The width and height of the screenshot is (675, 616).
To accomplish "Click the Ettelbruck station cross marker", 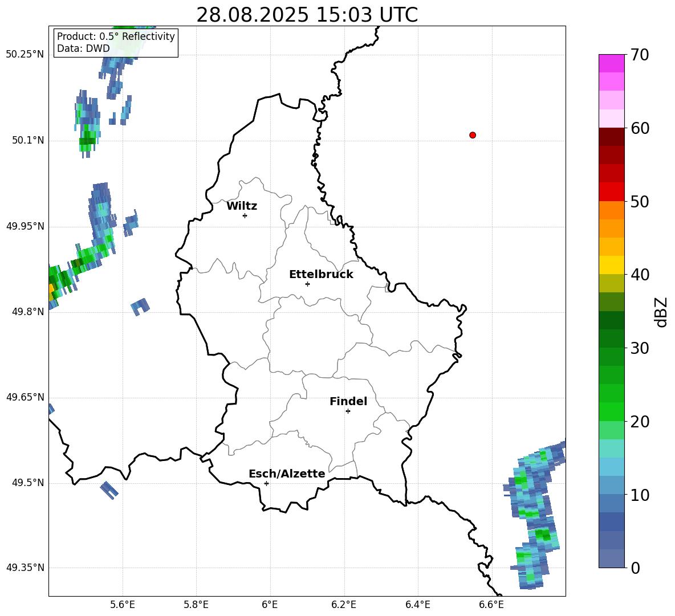I will [307, 284].
